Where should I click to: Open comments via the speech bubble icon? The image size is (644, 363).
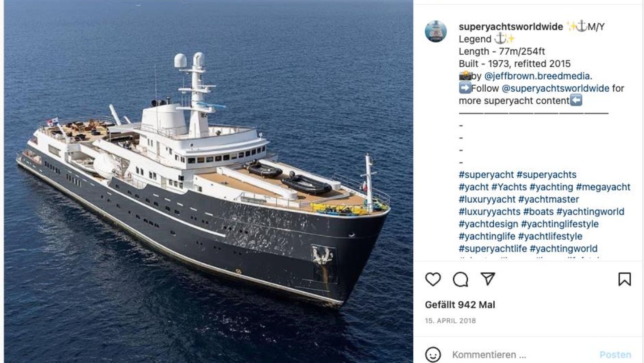[460, 279]
